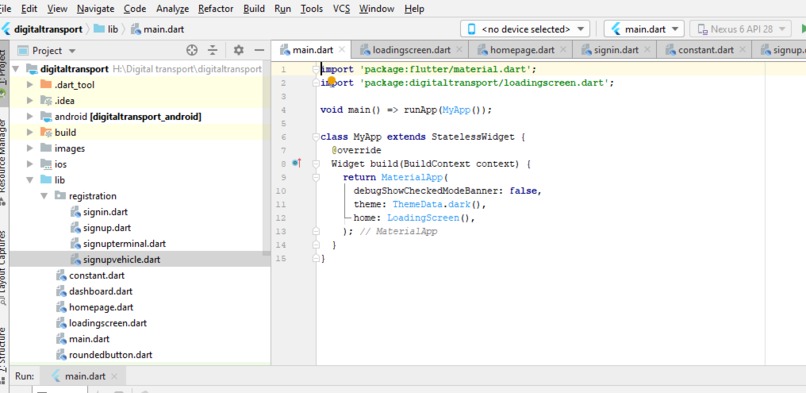
Task: Switch to homepage.dart editor tab
Action: coord(522,50)
